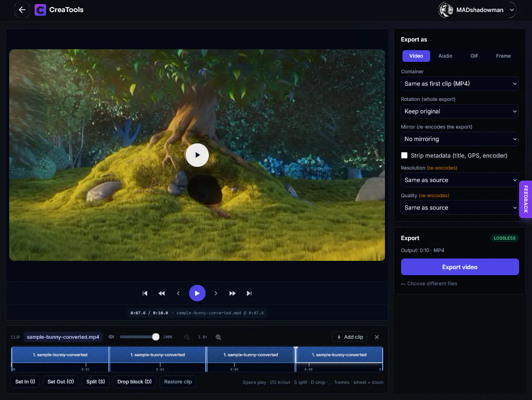Open the Mirror dropdown showing No mirroring
This screenshot has width=532, height=400.
(x=460, y=139)
